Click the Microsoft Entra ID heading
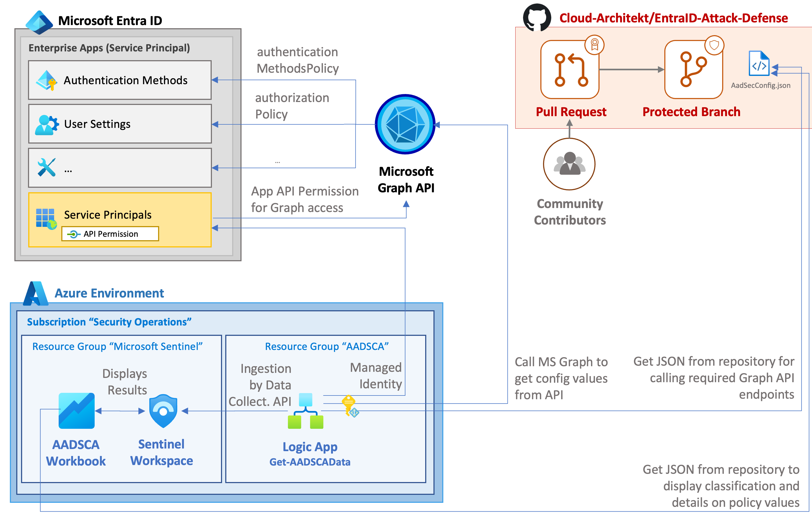Image resolution: width=812 pixels, height=514 pixels. (110, 21)
